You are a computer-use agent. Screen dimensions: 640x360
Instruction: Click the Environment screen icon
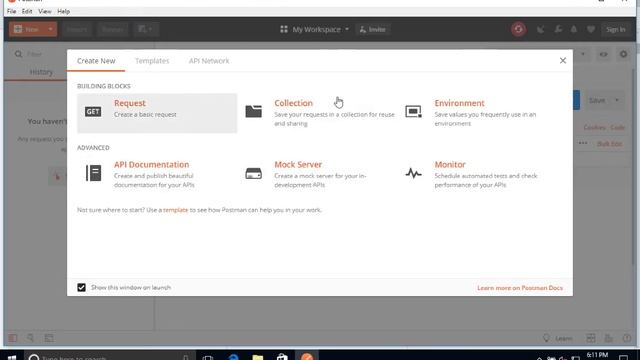pos(413,111)
